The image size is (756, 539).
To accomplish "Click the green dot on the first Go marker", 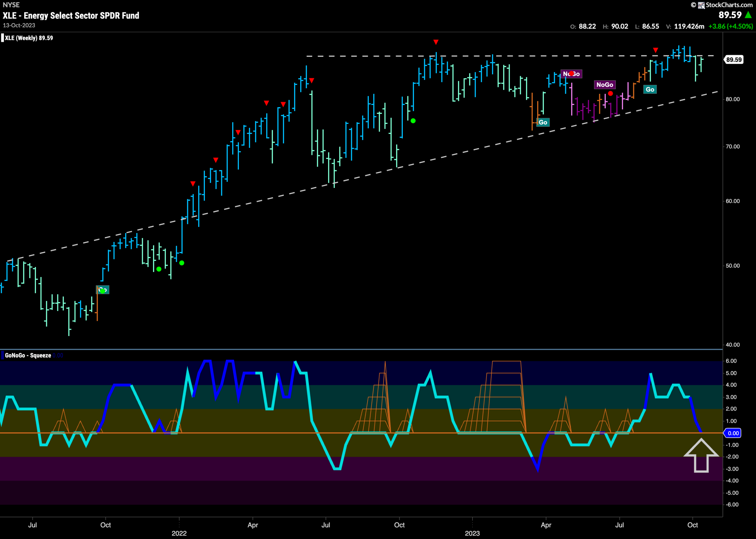I will (x=102, y=291).
